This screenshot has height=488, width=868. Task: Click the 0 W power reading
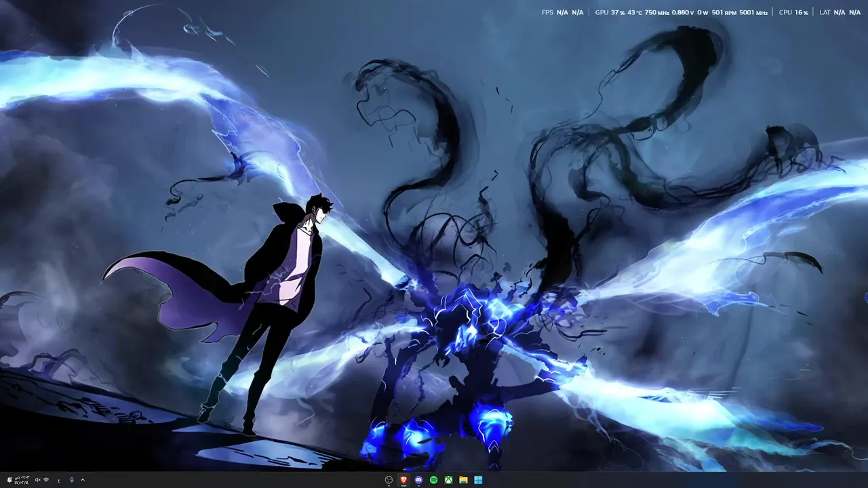point(703,12)
